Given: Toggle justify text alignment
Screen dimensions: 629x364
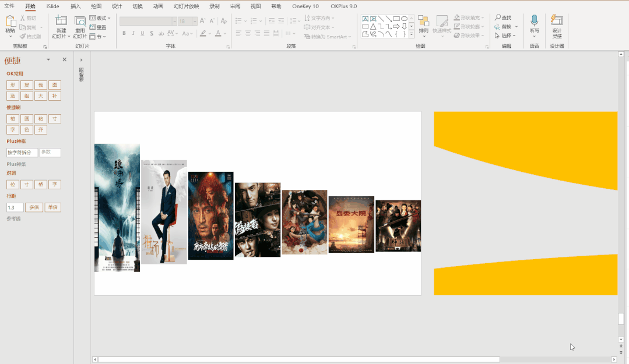Looking at the screenshot, I should point(266,33).
